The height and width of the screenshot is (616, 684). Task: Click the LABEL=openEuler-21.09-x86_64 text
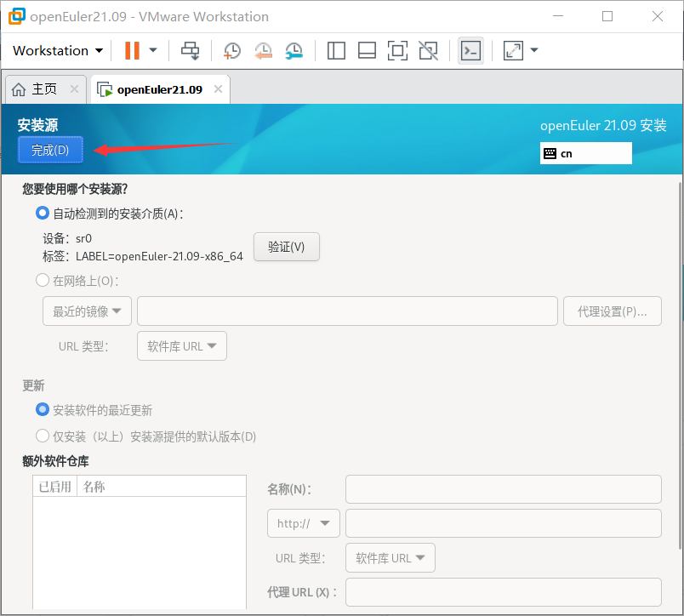(159, 256)
